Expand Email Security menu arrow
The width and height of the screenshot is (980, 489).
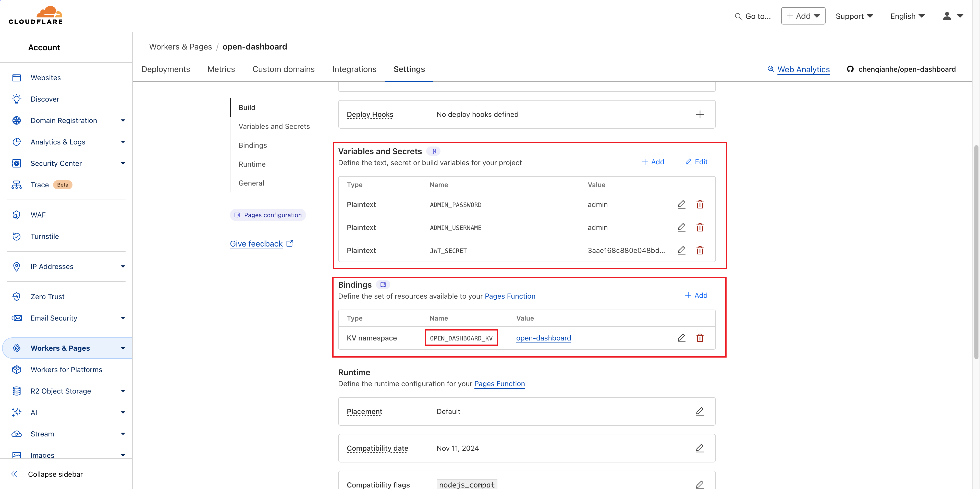pos(122,318)
